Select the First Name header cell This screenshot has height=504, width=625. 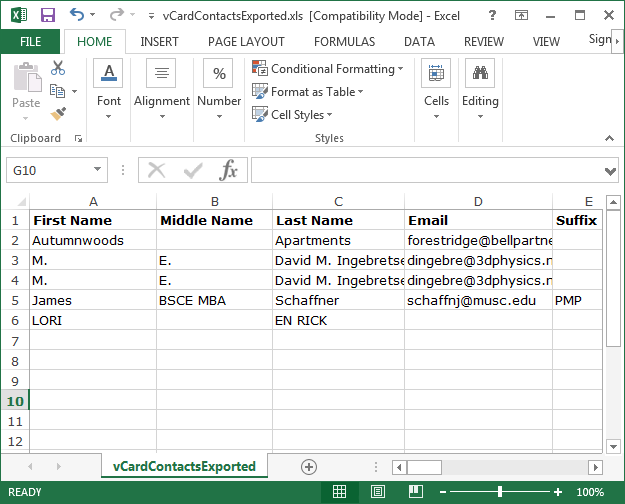pos(93,220)
